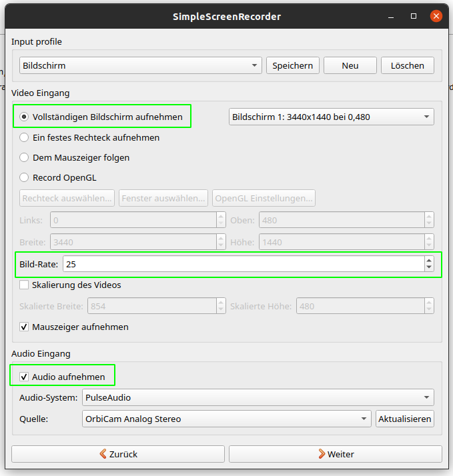Open the 'Bildschirm 1: 3440x1440' screen dropdown
The image size is (453, 476).
[x=332, y=117]
